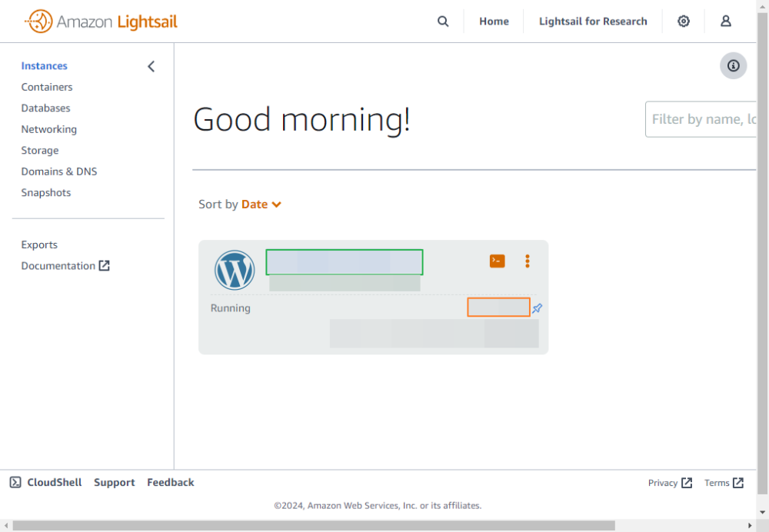
Task: Open the user account icon
Action: pyautogui.click(x=725, y=21)
